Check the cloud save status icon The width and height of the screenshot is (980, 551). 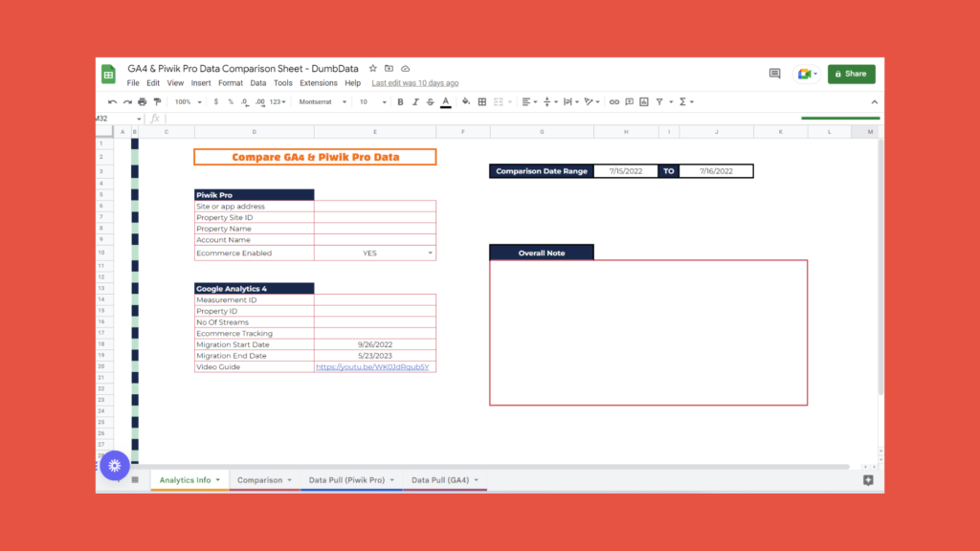(x=405, y=69)
